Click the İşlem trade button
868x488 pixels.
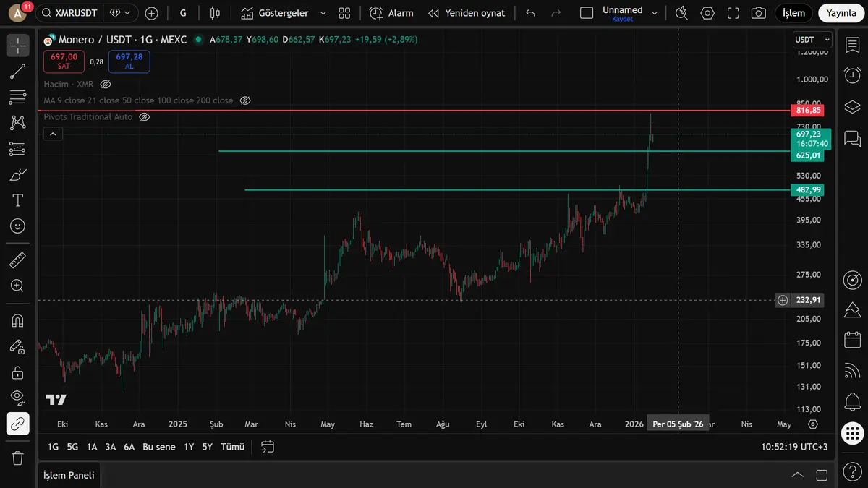pyautogui.click(x=794, y=13)
